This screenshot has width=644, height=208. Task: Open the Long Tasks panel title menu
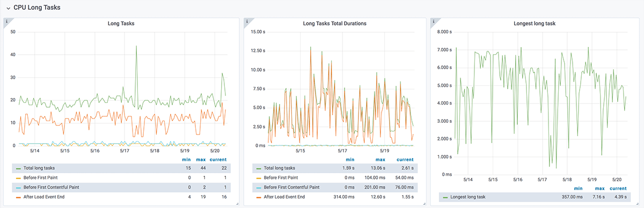coord(121,24)
